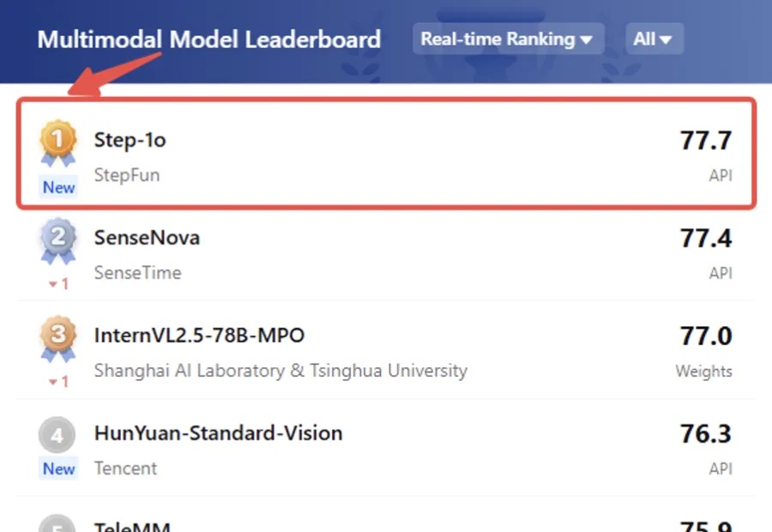The width and height of the screenshot is (772, 532).
Task: Select the SenseTime organization name
Action: (x=138, y=272)
